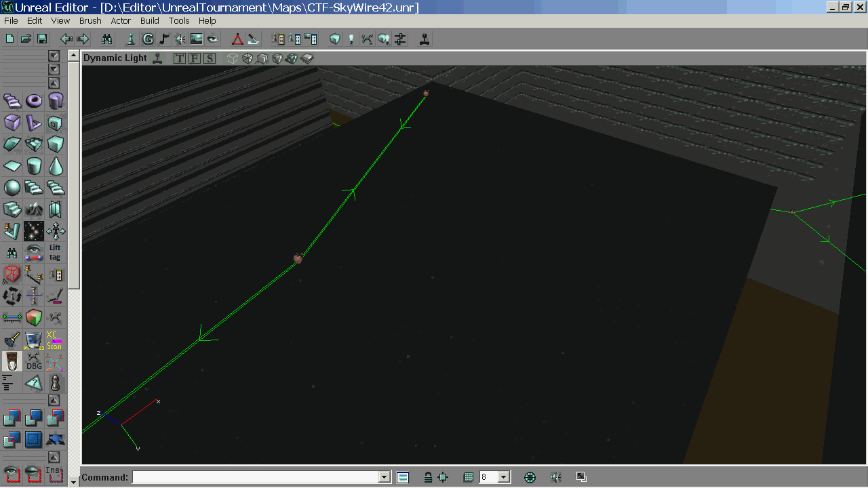Image resolution: width=868 pixels, height=488 pixels.
Task: Switch viewport to Top view with T button
Action: [180, 58]
